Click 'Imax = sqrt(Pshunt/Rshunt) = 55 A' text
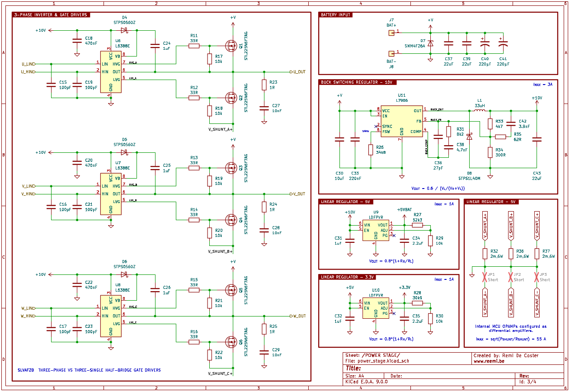Image resolution: width=570 pixels, height=392 pixels. click(x=511, y=338)
